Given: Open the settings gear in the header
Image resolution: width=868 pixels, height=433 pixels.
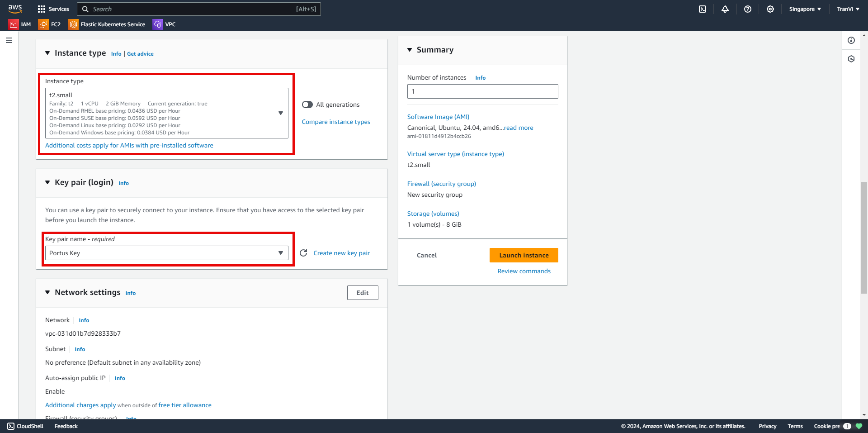Looking at the screenshot, I should point(770,9).
